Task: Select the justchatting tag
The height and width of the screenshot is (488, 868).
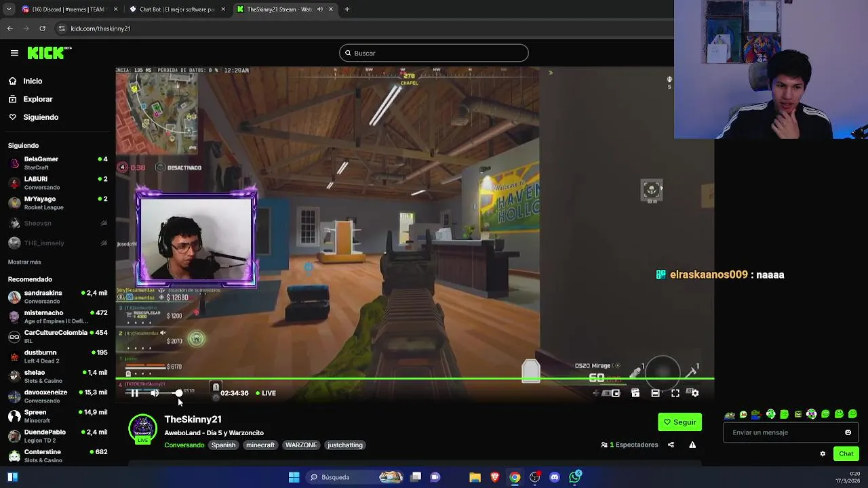Action: click(x=345, y=445)
